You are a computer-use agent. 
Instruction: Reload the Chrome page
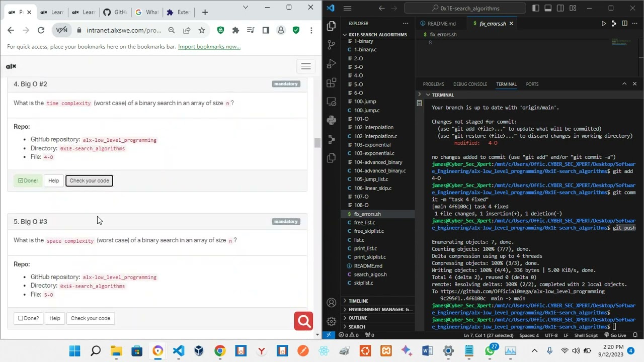coord(41,30)
